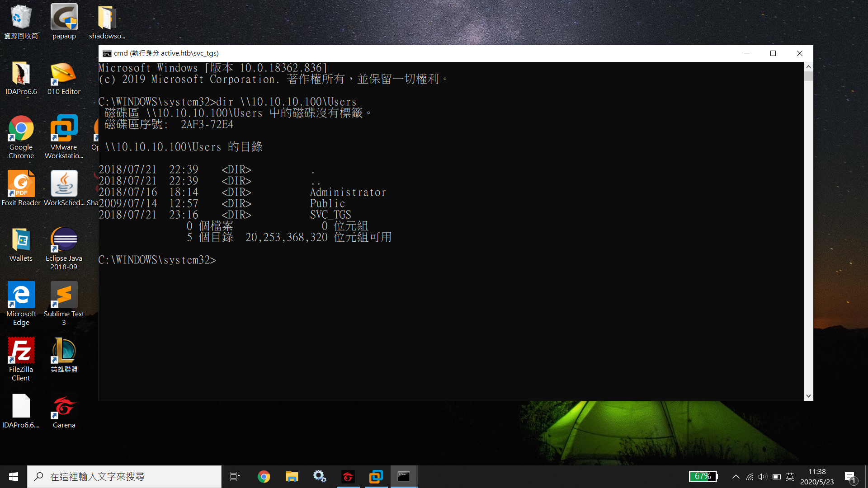Open Wi-Fi network tray icon

pos(750,477)
